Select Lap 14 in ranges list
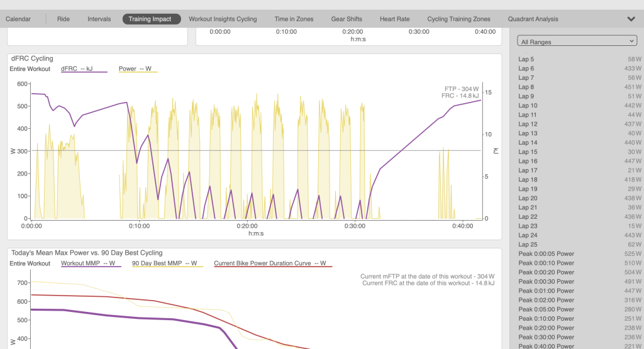This screenshot has height=349, width=644. tap(579, 143)
